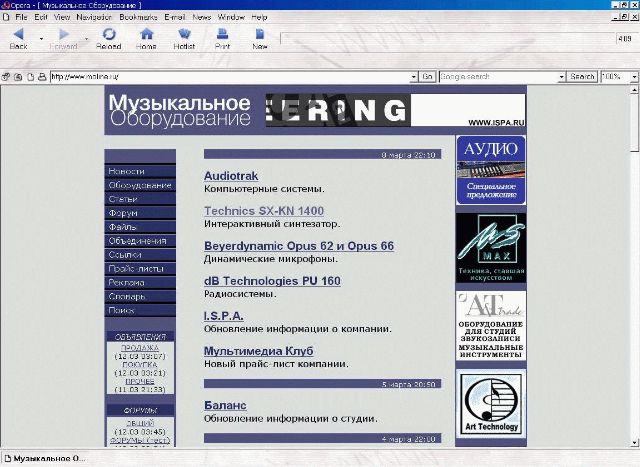The height and width of the screenshot is (467, 640).
Task: Open the Window menu
Action: click(231, 17)
